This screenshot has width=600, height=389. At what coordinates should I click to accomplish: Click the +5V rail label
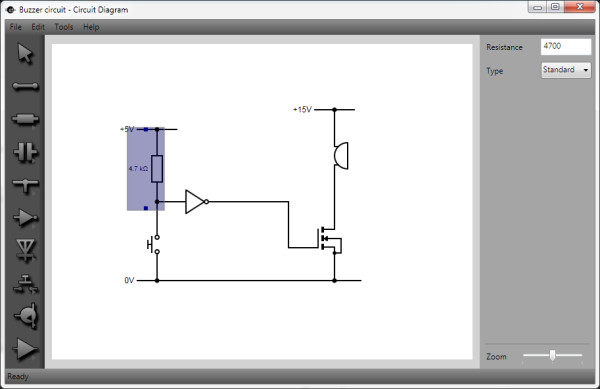127,129
